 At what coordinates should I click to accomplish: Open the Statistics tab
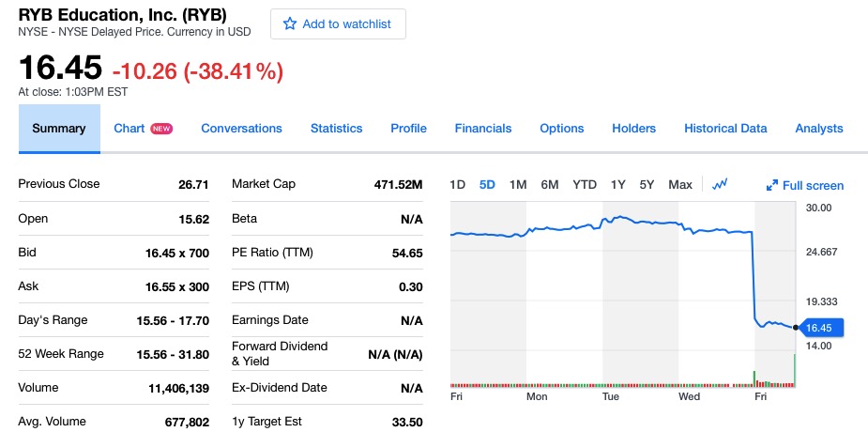coord(336,129)
